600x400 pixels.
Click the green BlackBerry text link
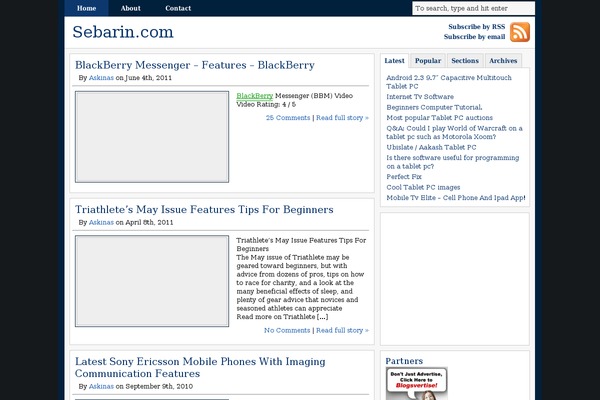(254, 96)
